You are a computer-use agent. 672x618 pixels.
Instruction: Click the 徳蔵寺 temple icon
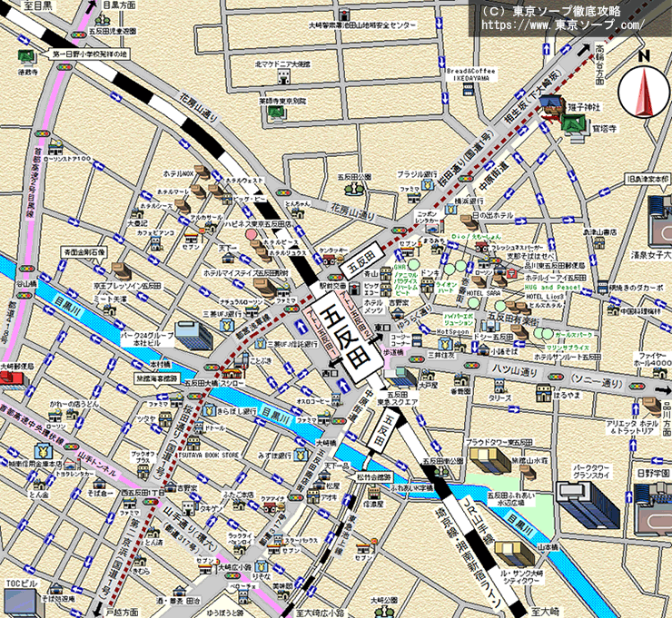[27, 56]
